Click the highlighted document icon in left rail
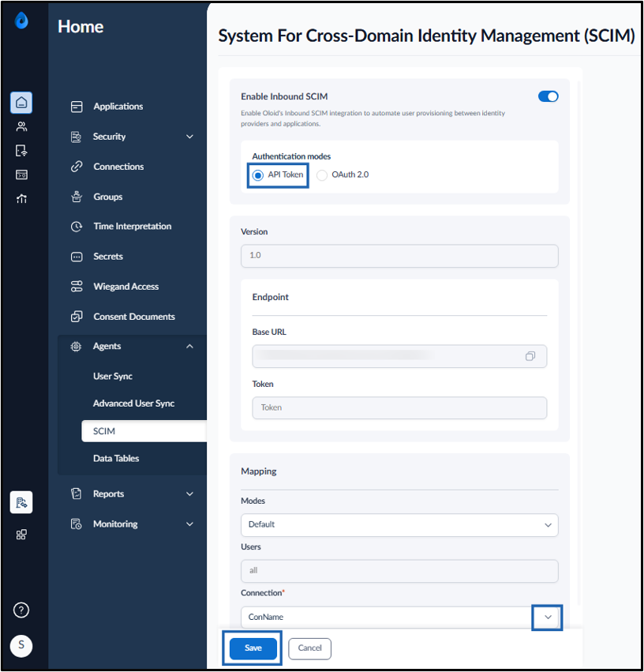This screenshot has width=644, height=672. [21, 502]
